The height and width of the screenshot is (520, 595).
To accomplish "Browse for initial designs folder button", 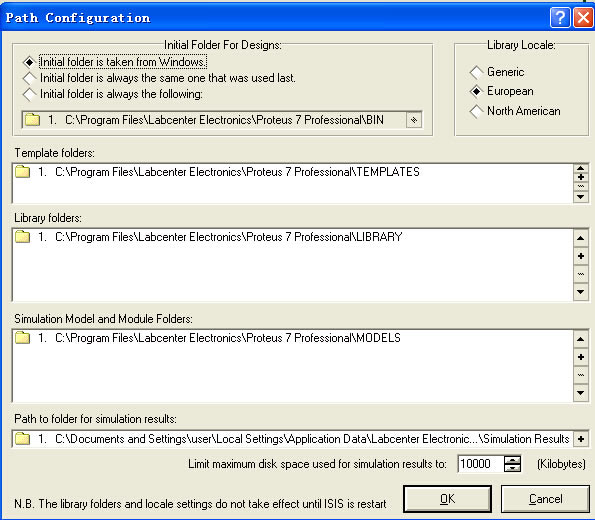I will coord(414,120).
